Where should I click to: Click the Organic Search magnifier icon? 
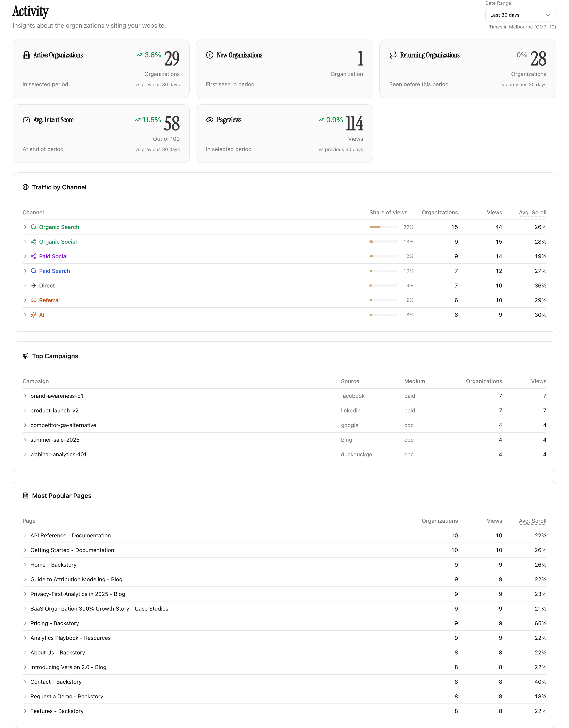pyautogui.click(x=34, y=227)
